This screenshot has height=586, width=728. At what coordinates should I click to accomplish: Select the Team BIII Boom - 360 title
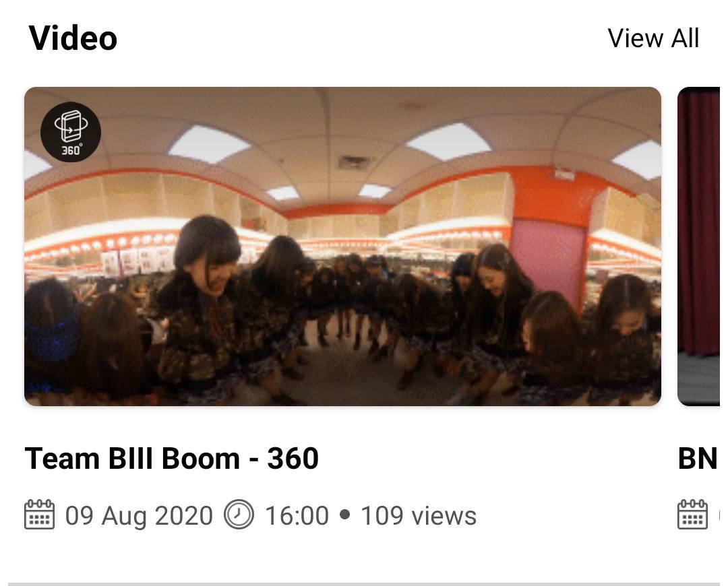pos(171,459)
